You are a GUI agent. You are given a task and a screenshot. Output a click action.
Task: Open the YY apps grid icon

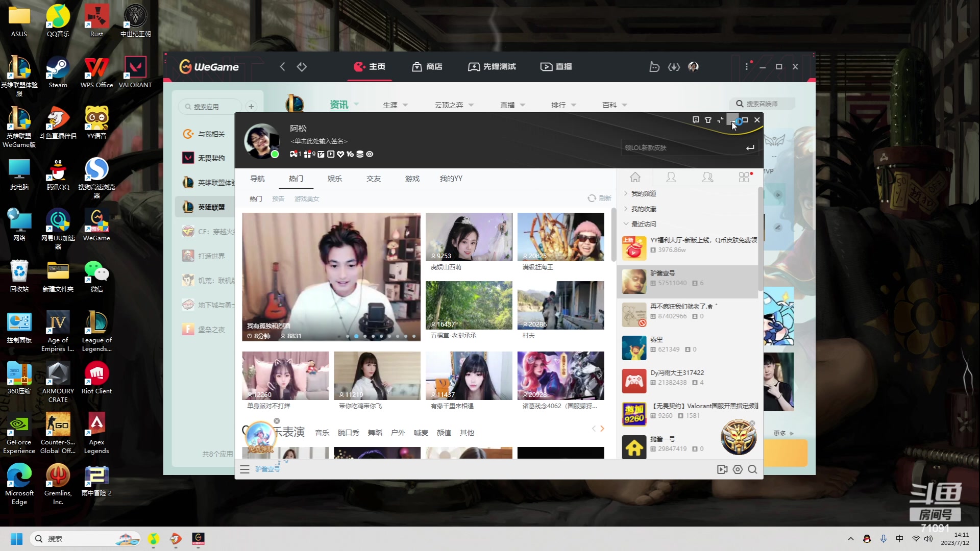[744, 177]
